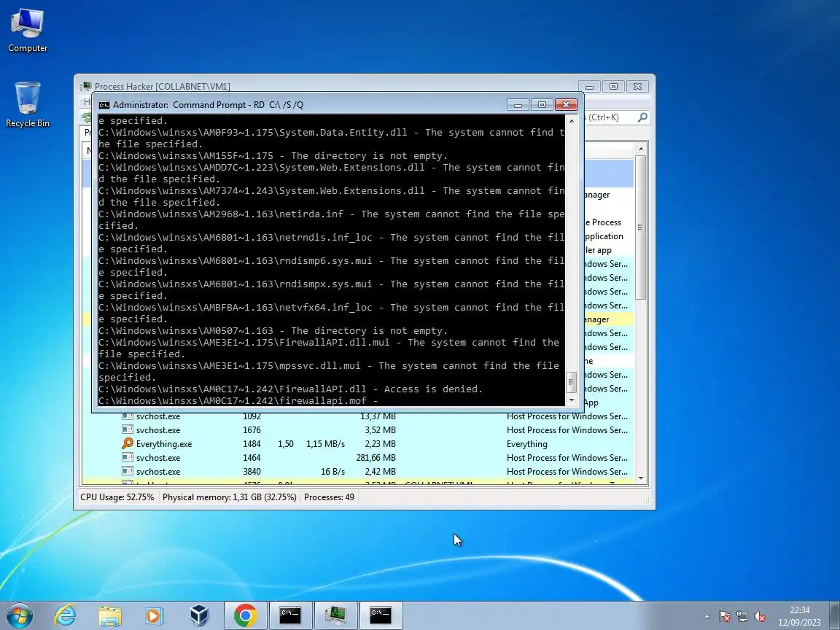Open VirtualBox cube icon on taskbar
The height and width of the screenshot is (630, 840).
(199, 615)
